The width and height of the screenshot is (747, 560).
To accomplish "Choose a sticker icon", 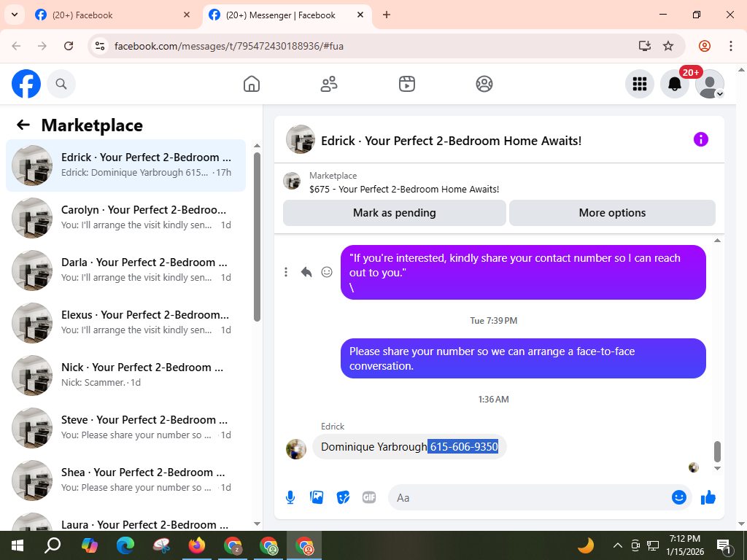I will click(x=343, y=497).
